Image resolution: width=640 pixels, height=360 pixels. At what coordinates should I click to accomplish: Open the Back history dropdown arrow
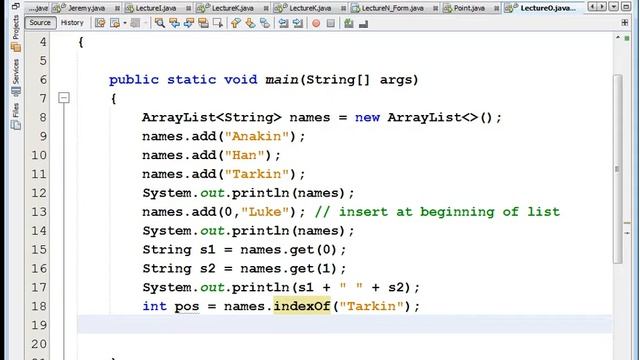click(124, 23)
